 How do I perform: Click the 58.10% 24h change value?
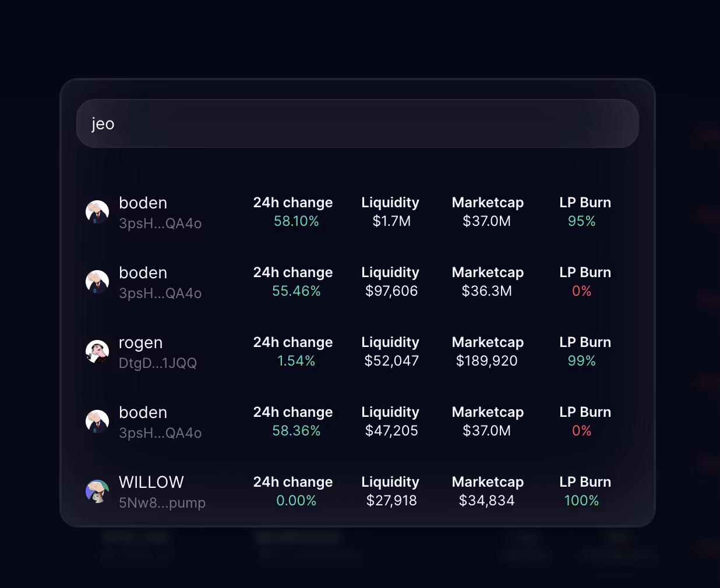pyautogui.click(x=296, y=221)
